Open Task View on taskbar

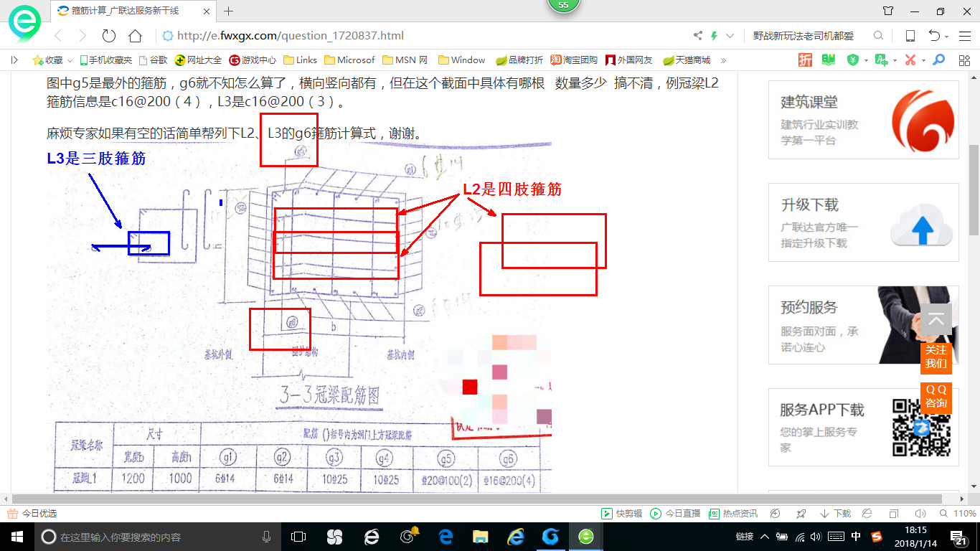pos(298,537)
